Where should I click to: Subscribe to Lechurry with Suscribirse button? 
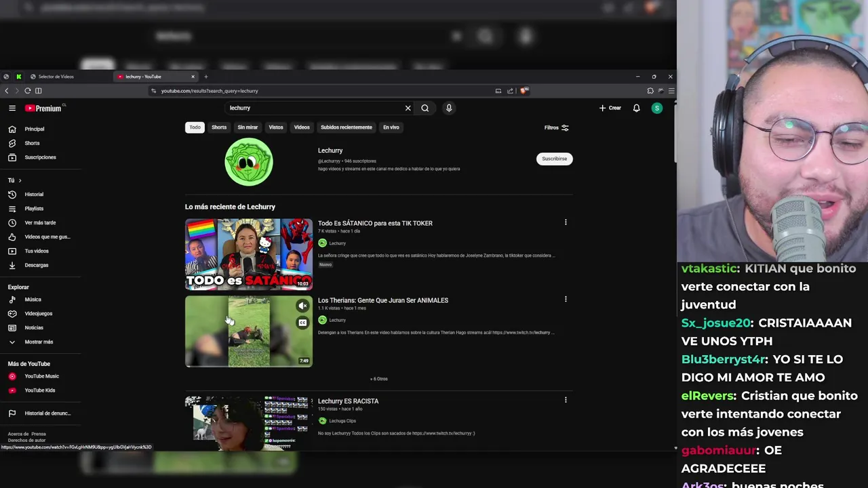[555, 159]
